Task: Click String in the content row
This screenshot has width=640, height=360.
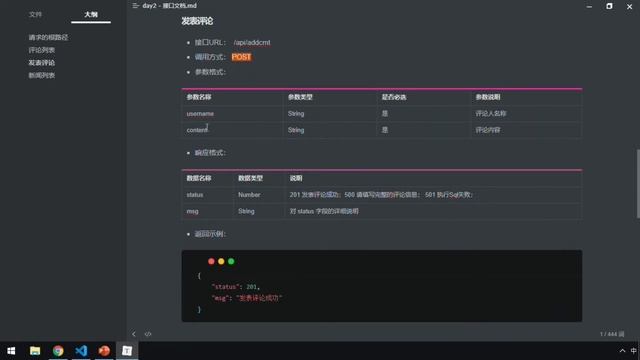Action: [296, 130]
